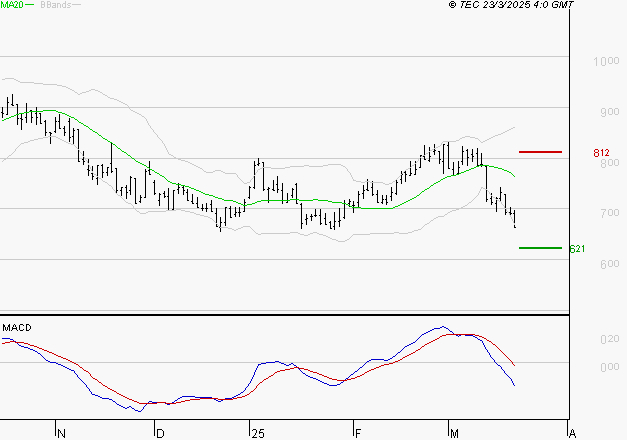The image size is (627, 440).
Task: Click the F month axis marker
Action: 358,434
